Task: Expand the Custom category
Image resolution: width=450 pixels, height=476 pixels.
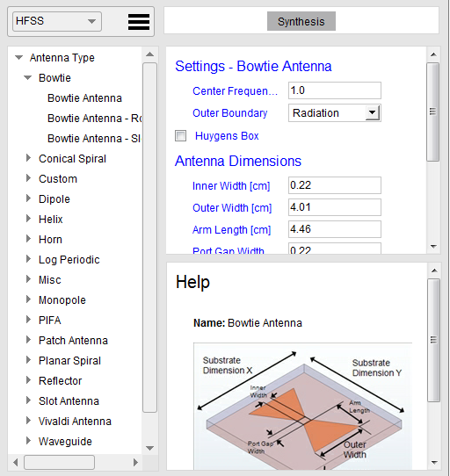Action: coord(28,178)
